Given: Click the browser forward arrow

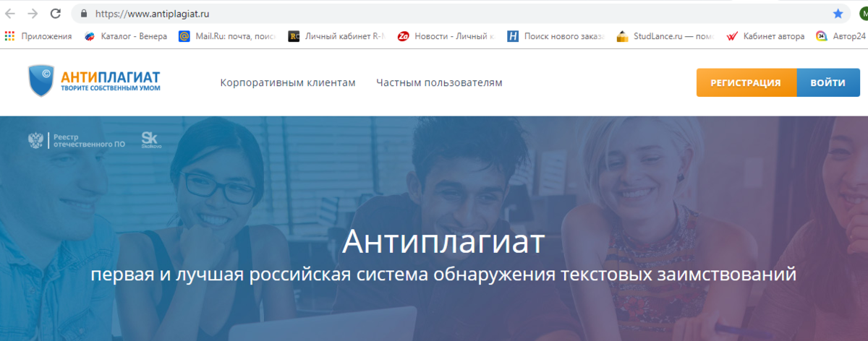Looking at the screenshot, I should [x=33, y=13].
